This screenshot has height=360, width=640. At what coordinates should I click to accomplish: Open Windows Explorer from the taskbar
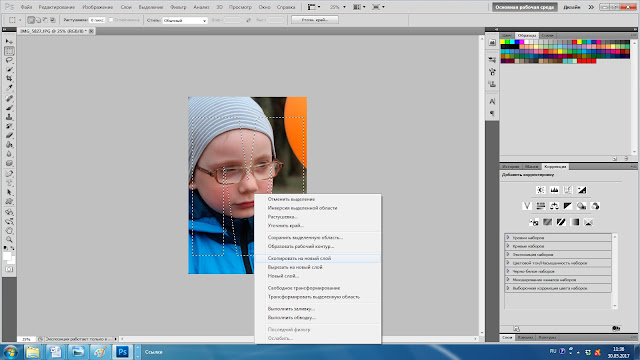click(33, 352)
